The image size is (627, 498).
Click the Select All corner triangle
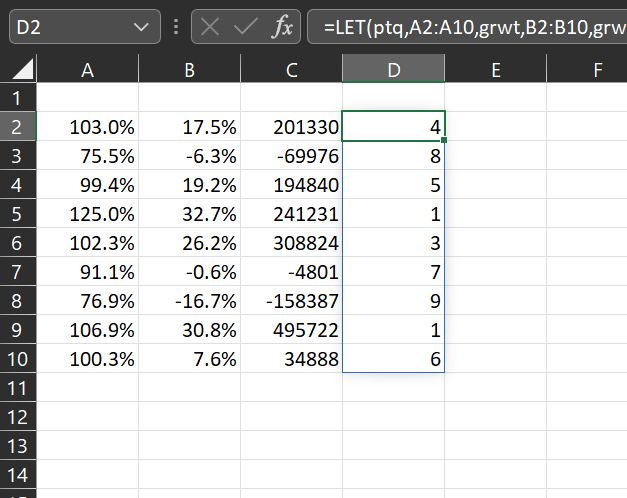click(23, 69)
